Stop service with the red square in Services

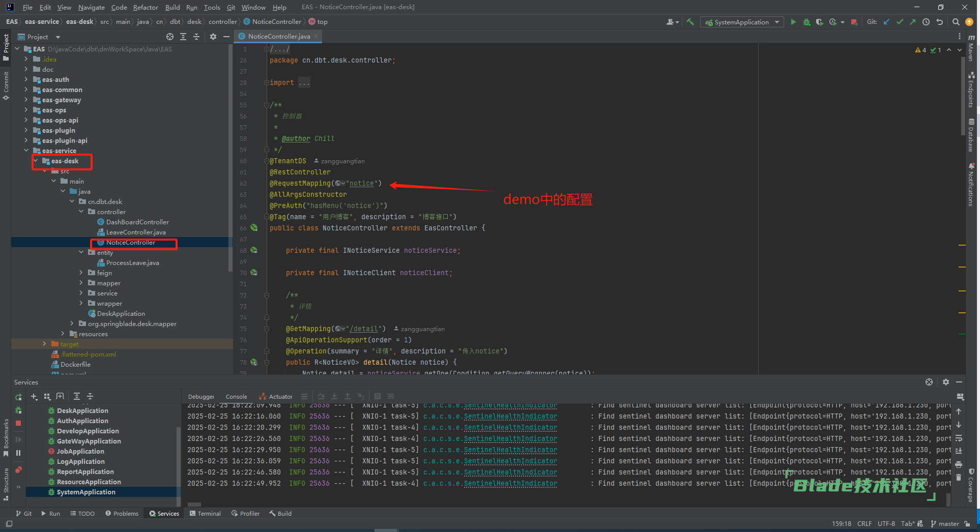[x=18, y=423]
